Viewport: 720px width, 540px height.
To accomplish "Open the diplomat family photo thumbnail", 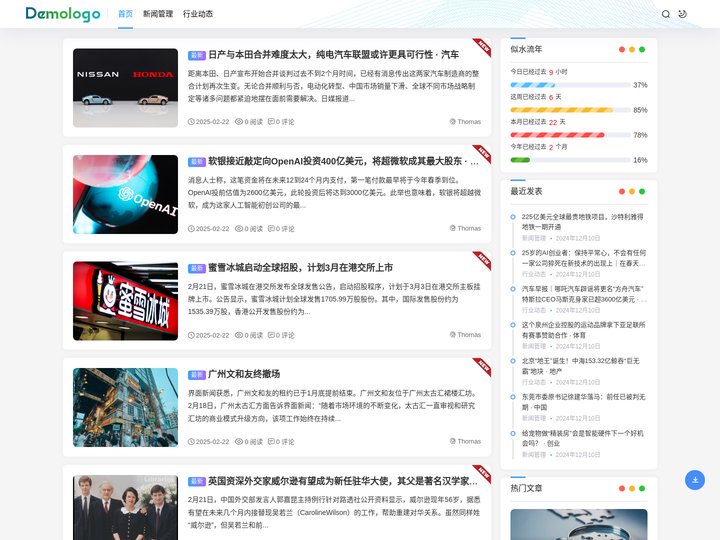I will click(x=125, y=507).
